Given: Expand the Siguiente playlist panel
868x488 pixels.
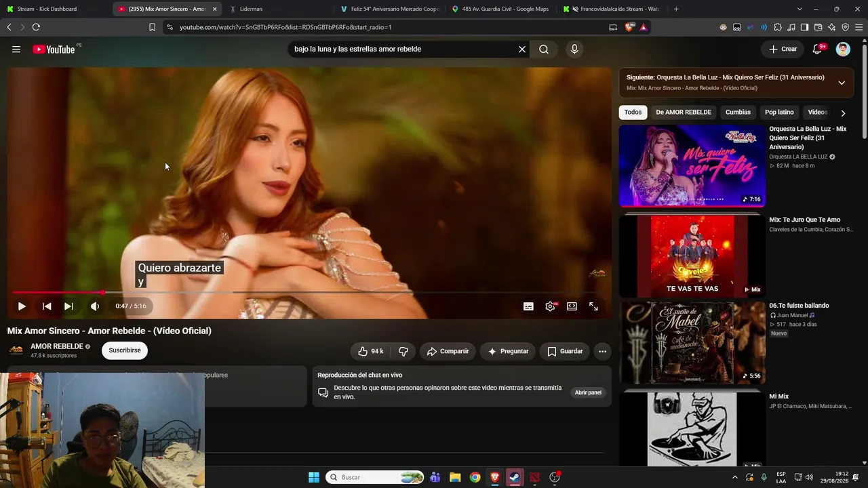Looking at the screenshot, I should [x=842, y=83].
